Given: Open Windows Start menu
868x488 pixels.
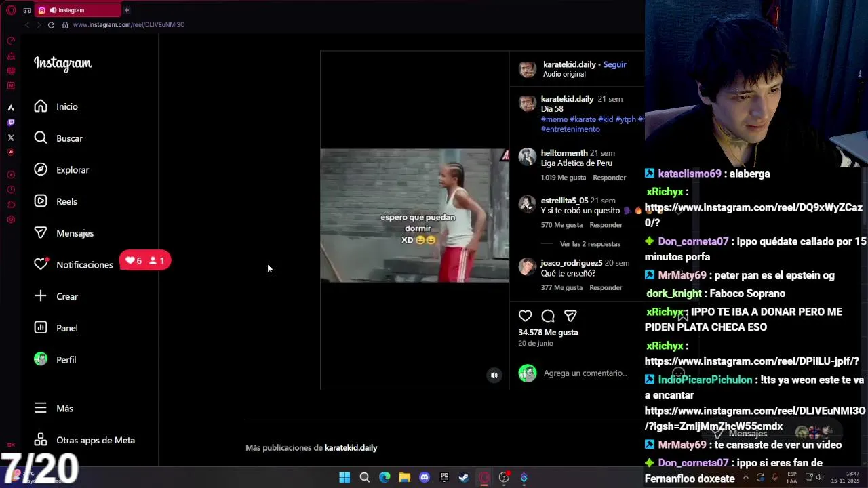Looking at the screenshot, I should coord(344,477).
